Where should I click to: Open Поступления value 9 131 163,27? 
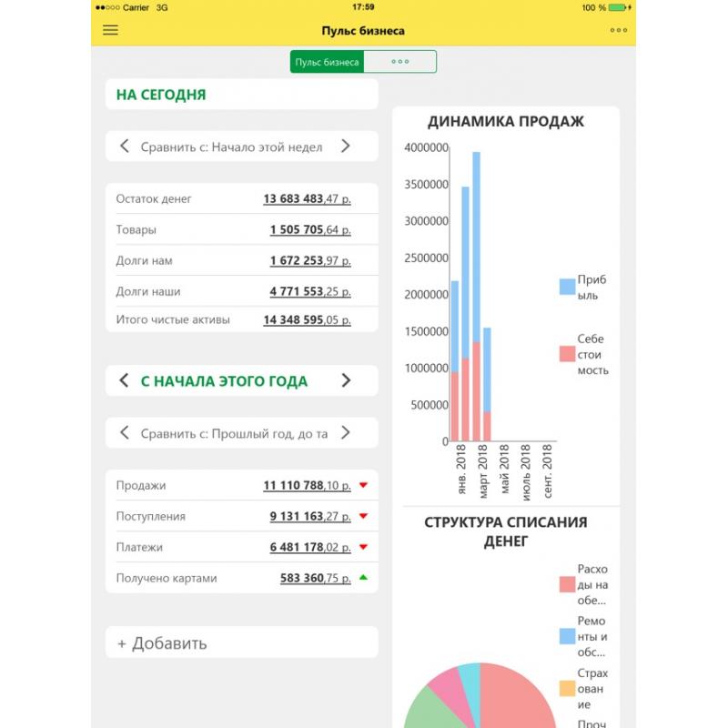point(310,516)
